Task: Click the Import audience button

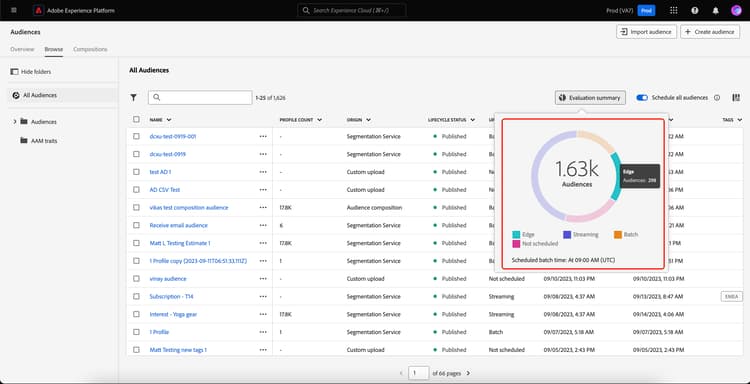Action: click(646, 32)
